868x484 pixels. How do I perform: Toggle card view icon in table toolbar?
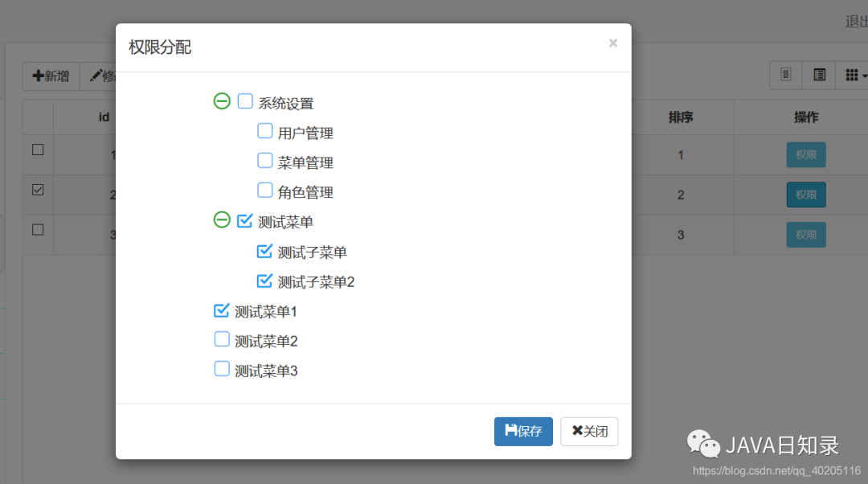point(785,75)
